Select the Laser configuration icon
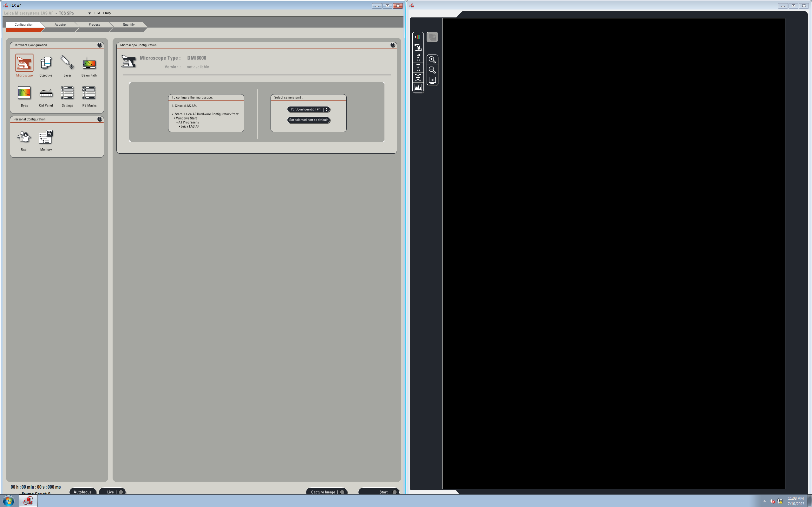812x507 pixels. [x=67, y=63]
